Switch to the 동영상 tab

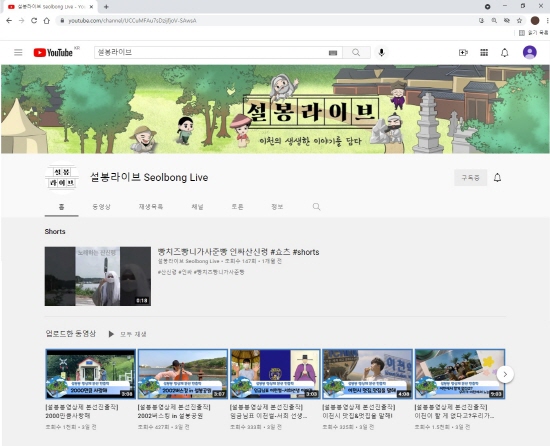[x=101, y=207]
